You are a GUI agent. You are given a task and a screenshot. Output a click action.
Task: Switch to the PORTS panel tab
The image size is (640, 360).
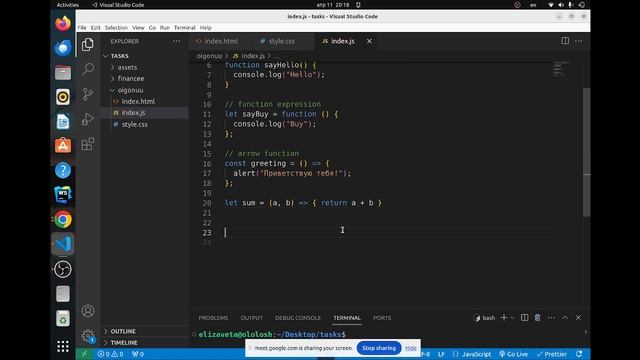pos(382,318)
